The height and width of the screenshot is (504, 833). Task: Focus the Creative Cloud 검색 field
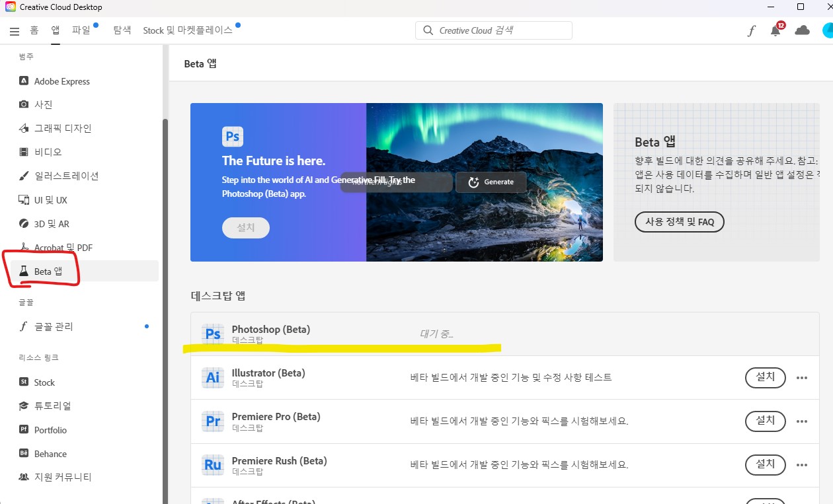494,30
